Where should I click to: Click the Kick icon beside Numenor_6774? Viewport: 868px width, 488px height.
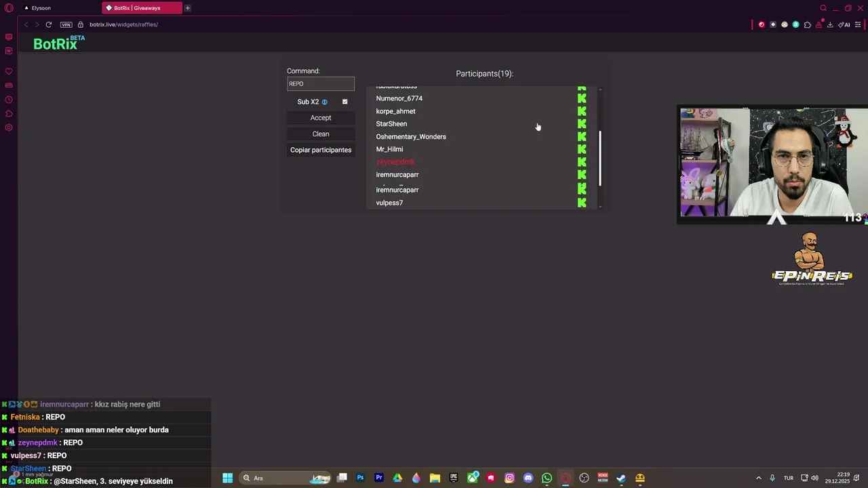582,98
